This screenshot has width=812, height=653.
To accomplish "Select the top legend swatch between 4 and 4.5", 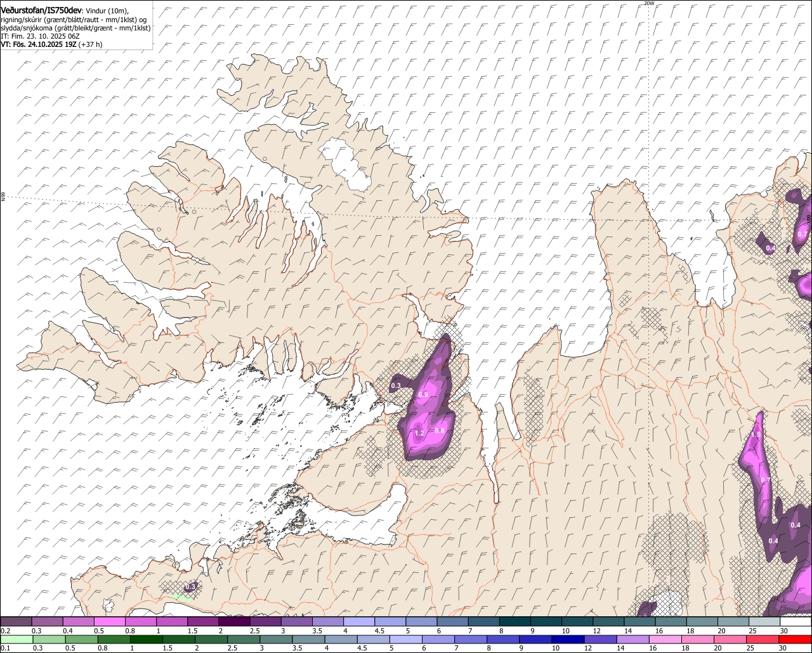I will (359, 621).
